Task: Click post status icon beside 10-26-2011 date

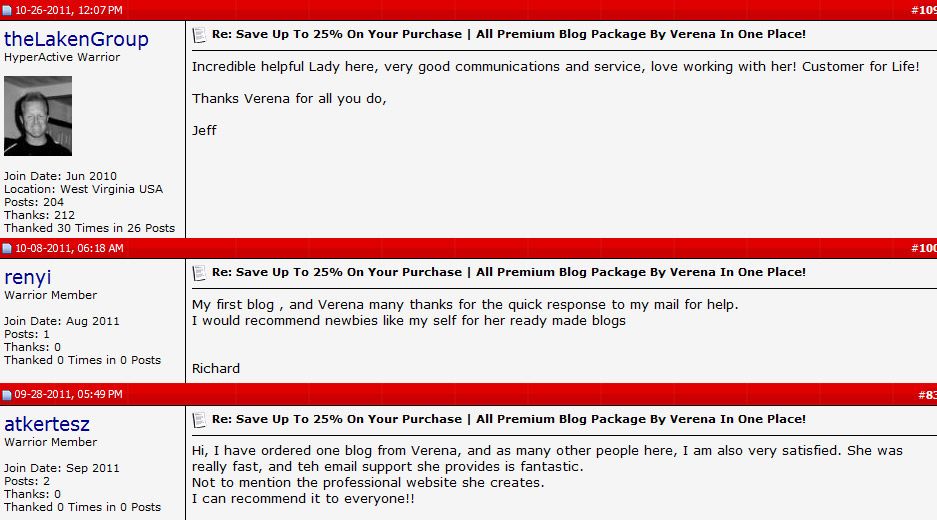Action: (7, 10)
